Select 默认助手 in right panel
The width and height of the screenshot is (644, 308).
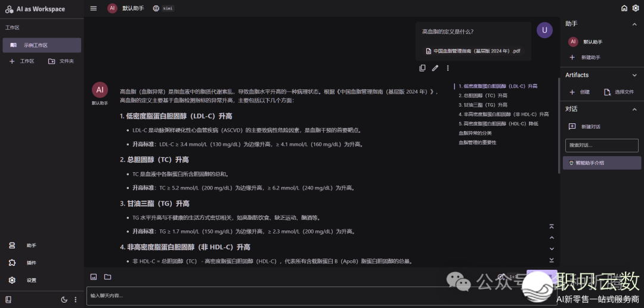tap(602, 42)
